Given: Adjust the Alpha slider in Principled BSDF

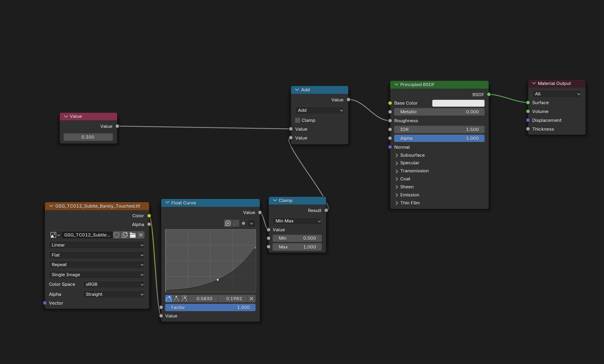Looking at the screenshot, I should pyautogui.click(x=439, y=138).
